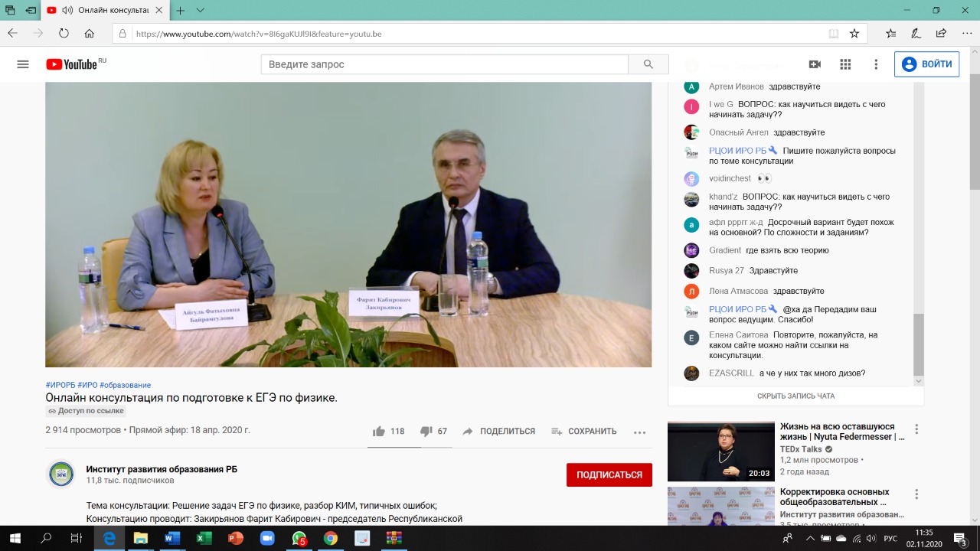Dislike the video with thumbs down
Image resolution: width=980 pixels, height=551 pixels.
pos(426,432)
